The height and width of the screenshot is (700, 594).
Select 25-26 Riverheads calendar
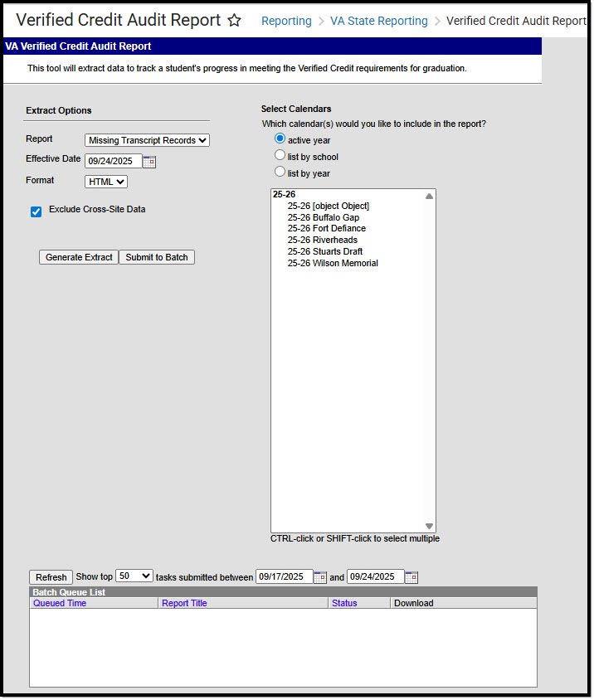pos(323,240)
